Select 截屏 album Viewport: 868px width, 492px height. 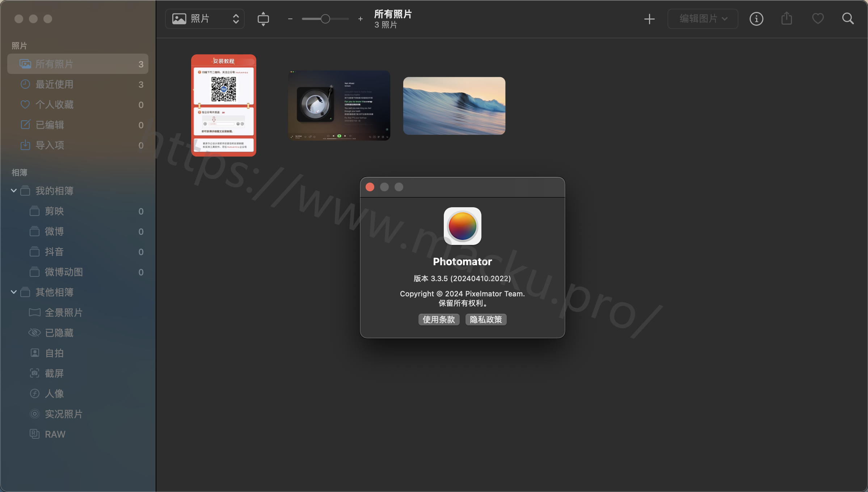pyautogui.click(x=78, y=374)
